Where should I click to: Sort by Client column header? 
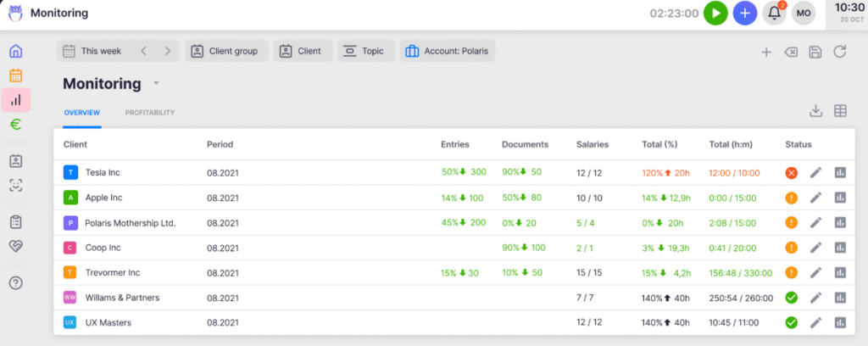pos(75,144)
